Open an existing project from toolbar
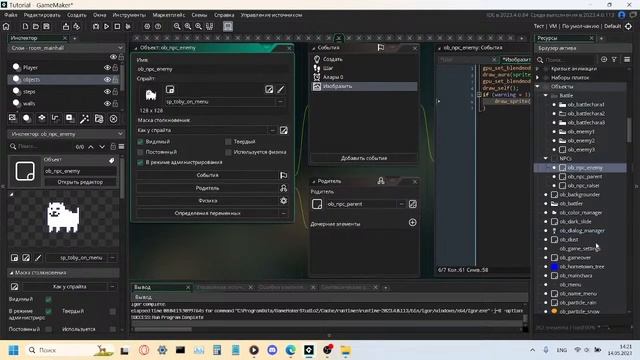640x360 pixels. 36,27
